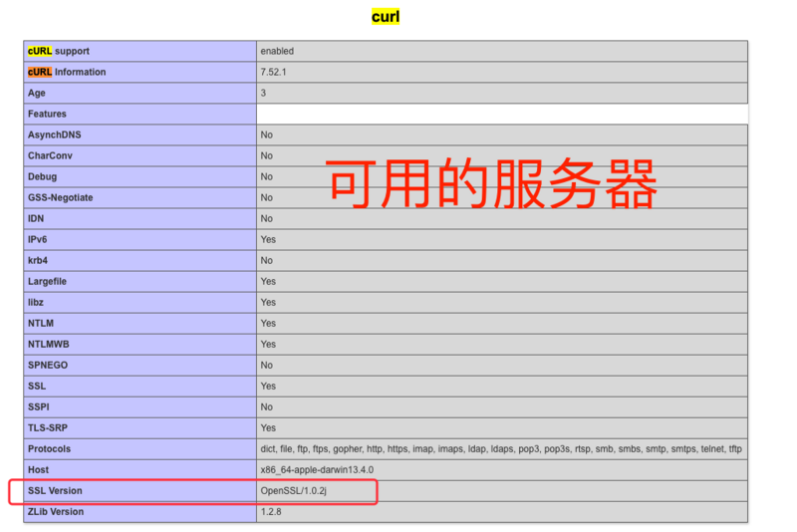Select the 'NTLMWB' row label
797x532 pixels.
click(48, 344)
